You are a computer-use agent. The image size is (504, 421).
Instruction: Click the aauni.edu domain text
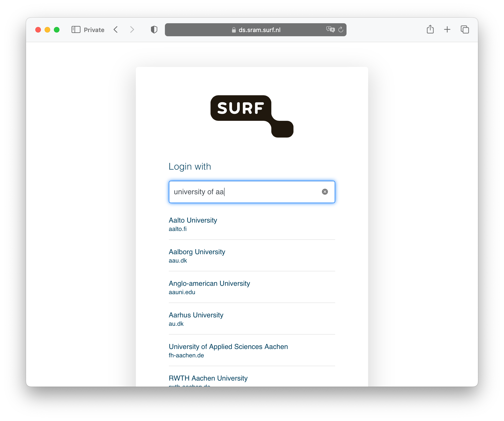coord(182,292)
